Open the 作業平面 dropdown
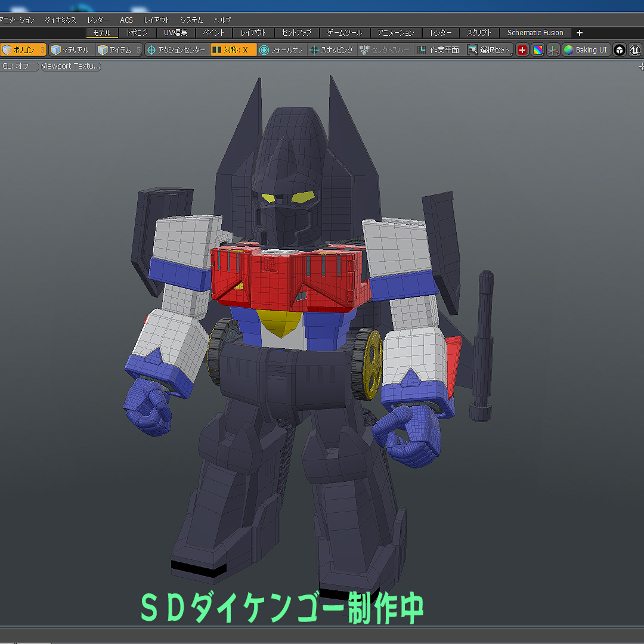Viewport: 644px width, 644px height. (439, 49)
